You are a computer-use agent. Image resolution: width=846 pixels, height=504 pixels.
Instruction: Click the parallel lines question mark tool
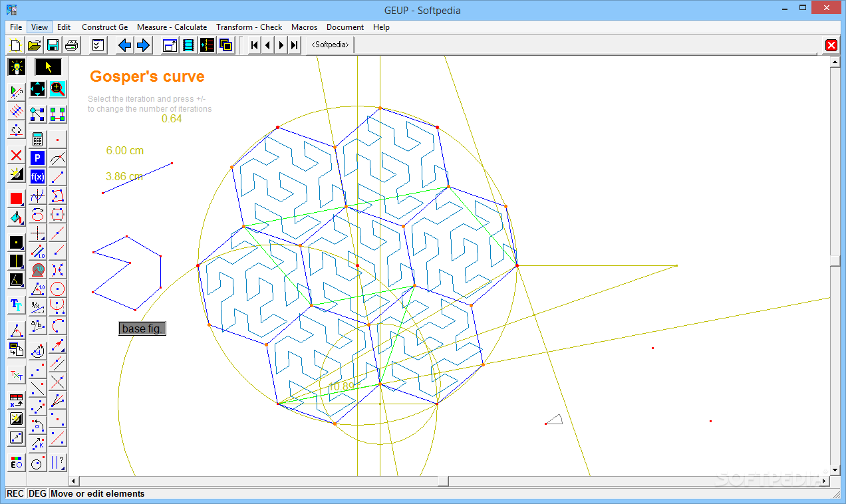point(58,461)
